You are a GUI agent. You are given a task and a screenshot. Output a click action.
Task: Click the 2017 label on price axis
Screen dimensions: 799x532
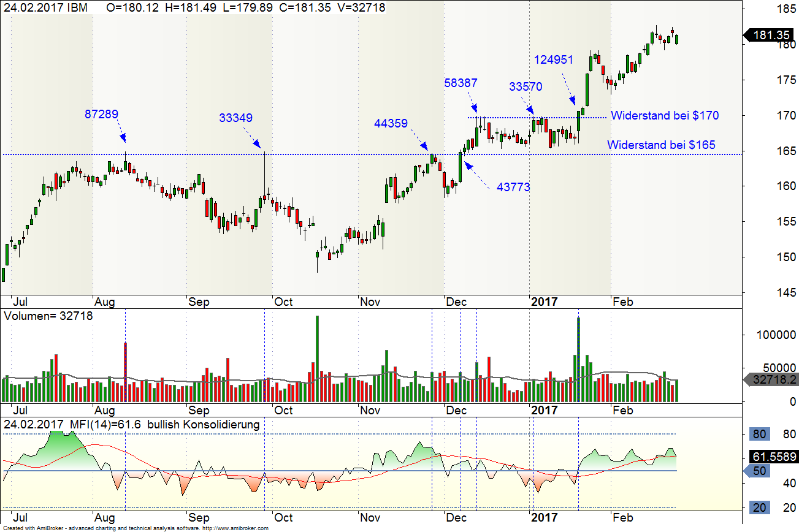coord(544,302)
